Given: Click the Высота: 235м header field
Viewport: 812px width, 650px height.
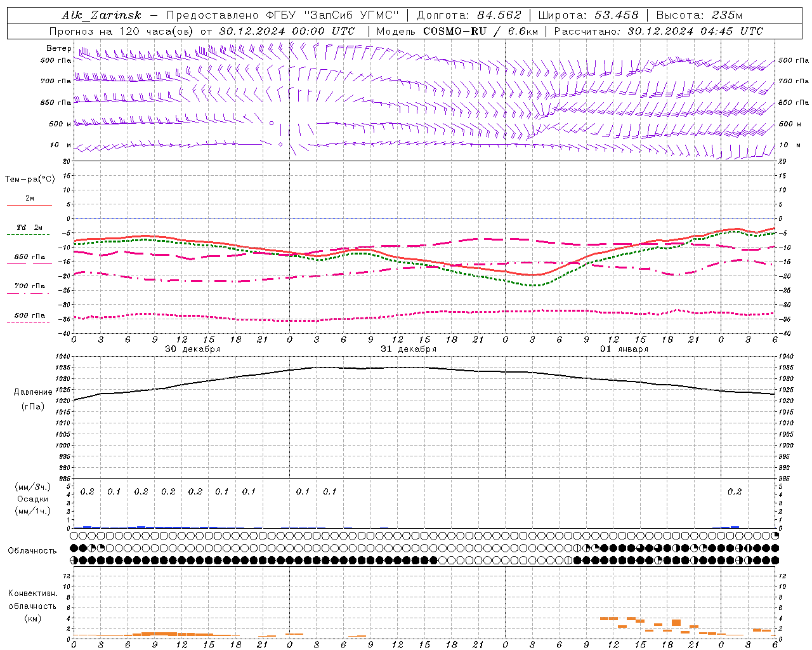Looking at the screenshot, I should pos(699,15).
